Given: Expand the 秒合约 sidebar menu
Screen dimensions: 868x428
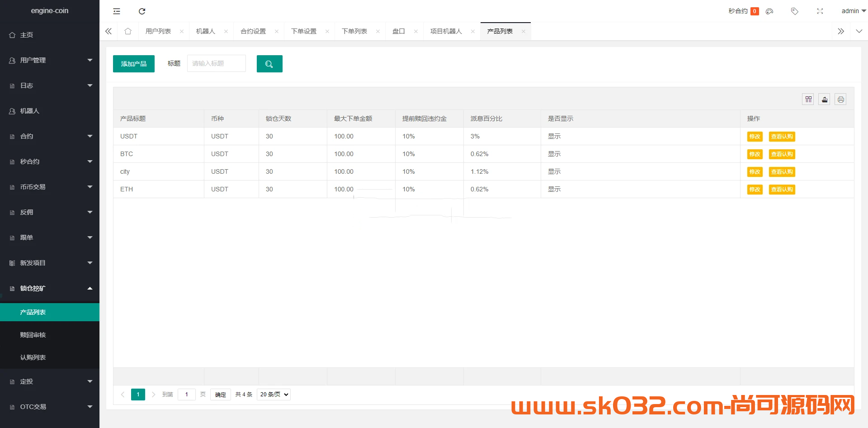Looking at the screenshot, I should [50, 162].
